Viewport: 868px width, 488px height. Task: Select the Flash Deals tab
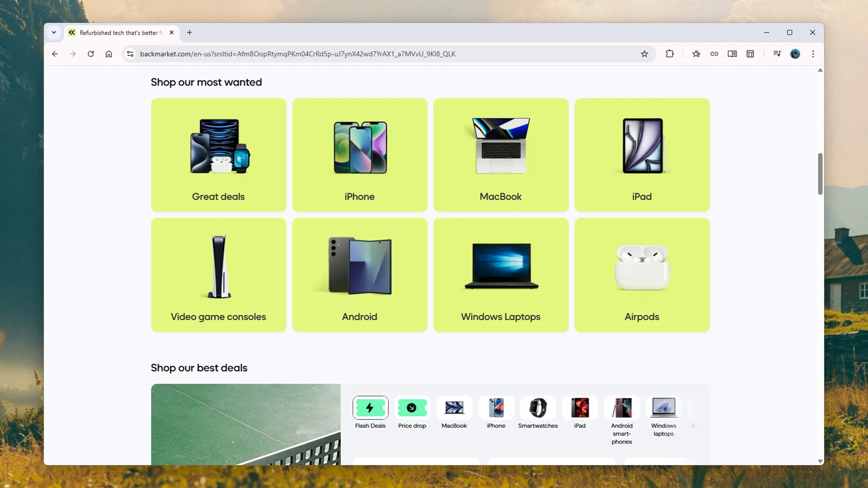370,413
